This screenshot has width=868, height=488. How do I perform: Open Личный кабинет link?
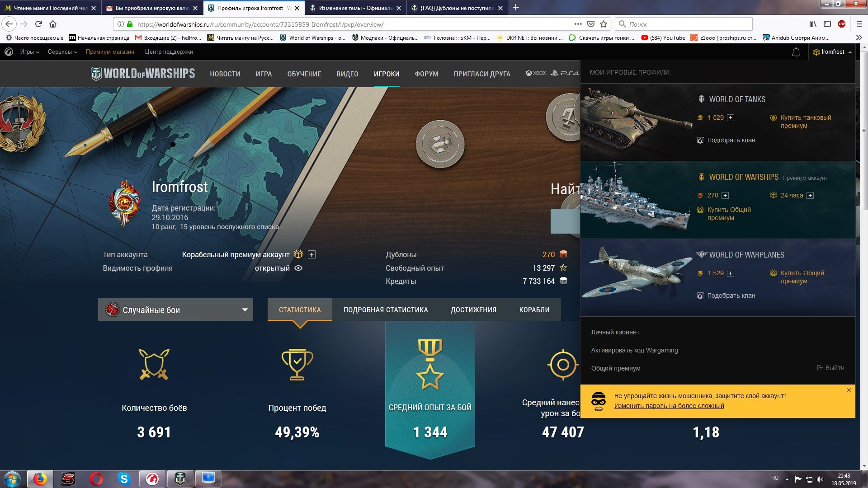615,332
